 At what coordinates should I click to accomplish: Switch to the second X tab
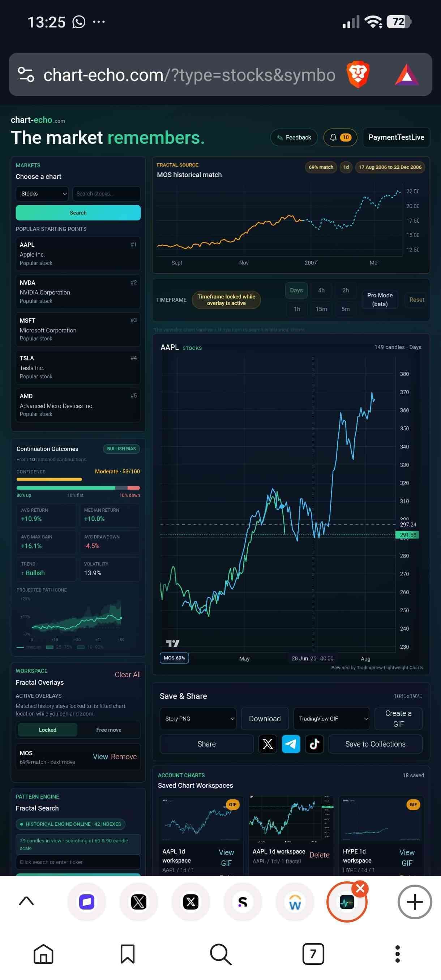[190, 902]
